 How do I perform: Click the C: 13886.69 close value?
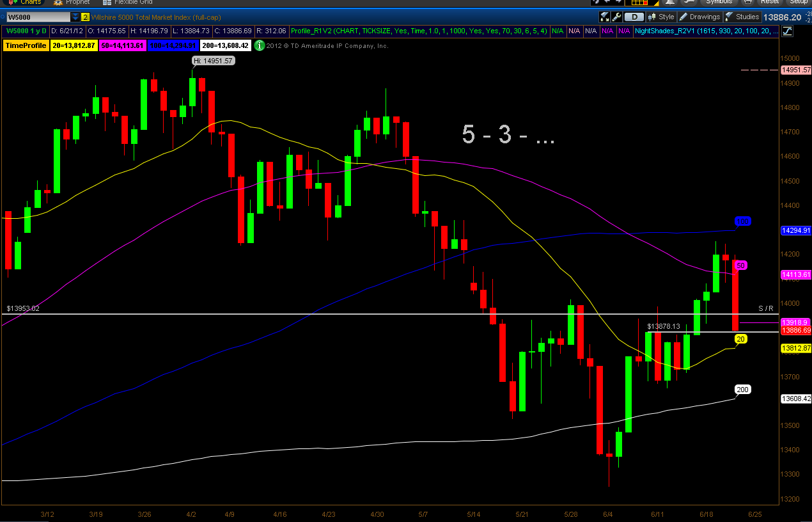tap(233, 31)
